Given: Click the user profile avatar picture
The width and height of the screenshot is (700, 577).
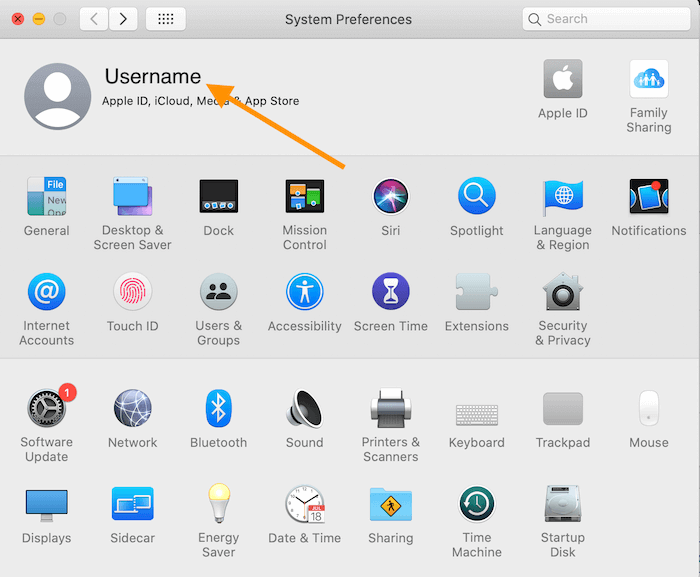Looking at the screenshot, I should 58,96.
